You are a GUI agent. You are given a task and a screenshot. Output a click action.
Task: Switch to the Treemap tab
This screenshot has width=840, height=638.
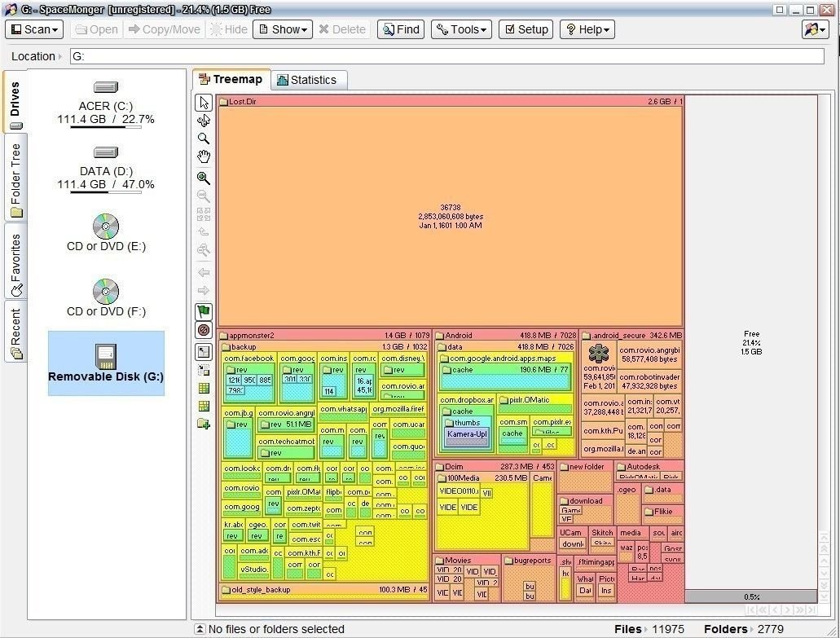tap(231, 79)
